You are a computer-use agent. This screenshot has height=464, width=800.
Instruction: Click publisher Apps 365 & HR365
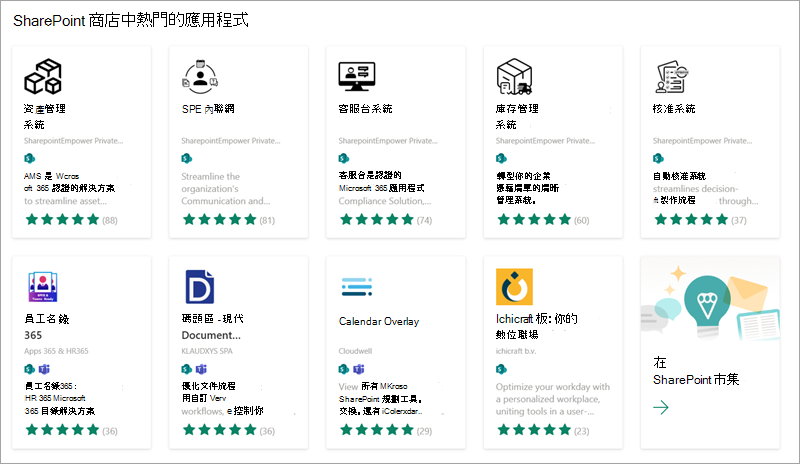tap(56, 351)
